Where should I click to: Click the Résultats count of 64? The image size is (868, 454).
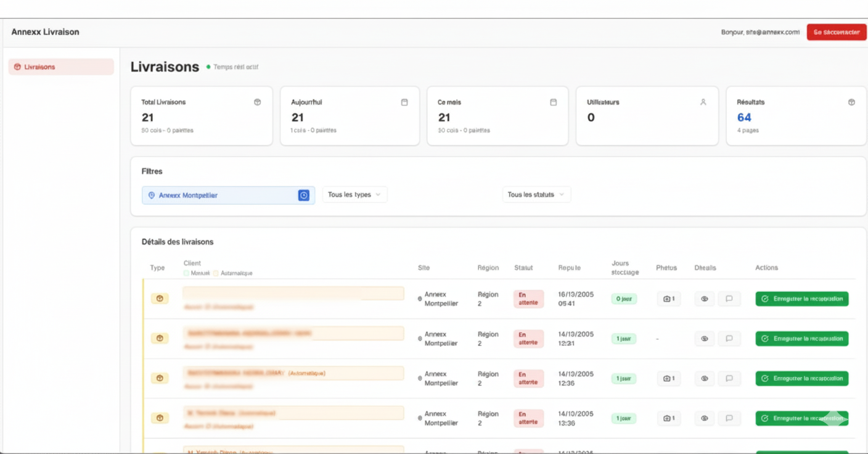click(x=744, y=118)
